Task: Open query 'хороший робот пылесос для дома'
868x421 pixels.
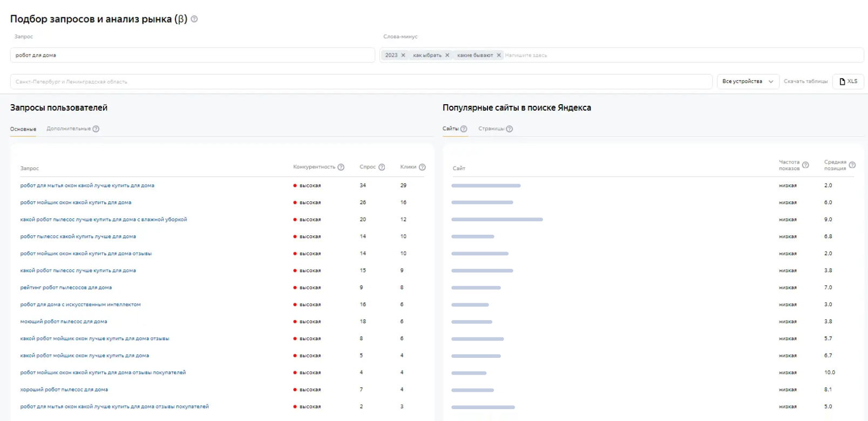Action: pyautogui.click(x=64, y=390)
